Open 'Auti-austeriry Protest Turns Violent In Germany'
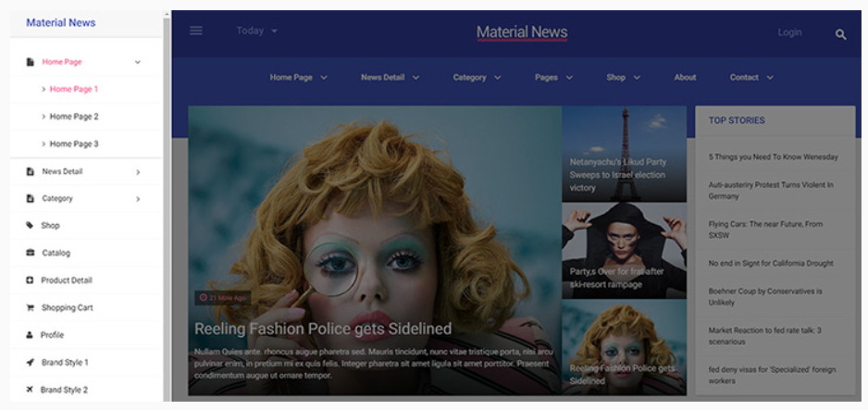The image size is (868, 410). click(771, 191)
